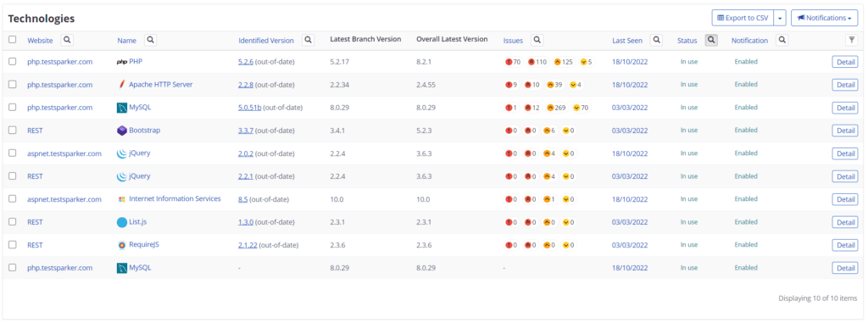Click PHP row low issues badge 5

pos(586,62)
